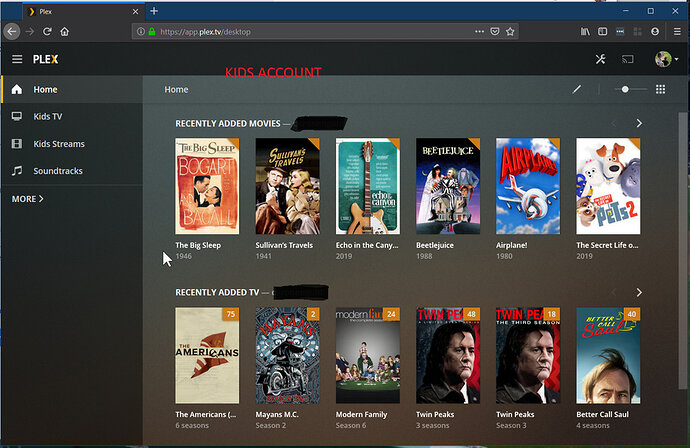Screen dimensions: 690x448
Task: Go to browser home page
Action: [65, 32]
